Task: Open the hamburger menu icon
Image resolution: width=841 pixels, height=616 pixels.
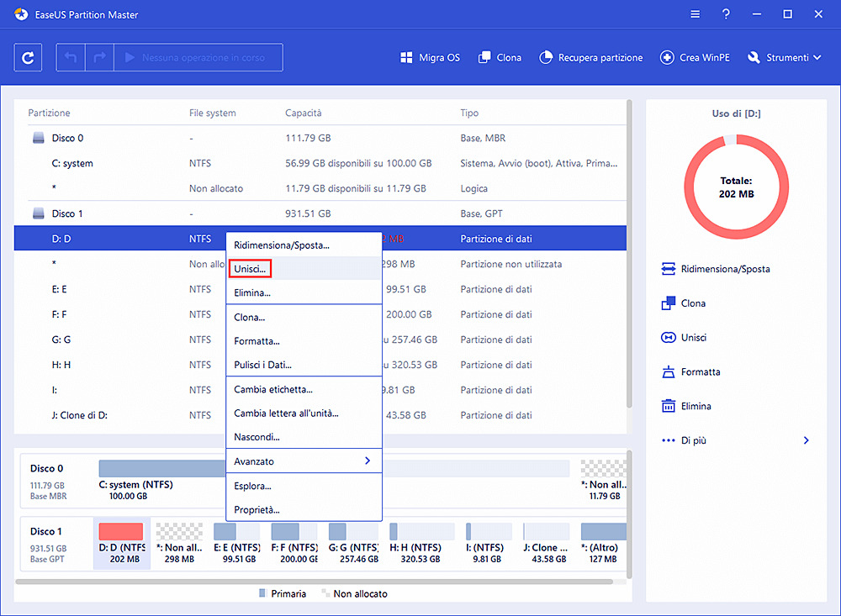Action: click(695, 13)
